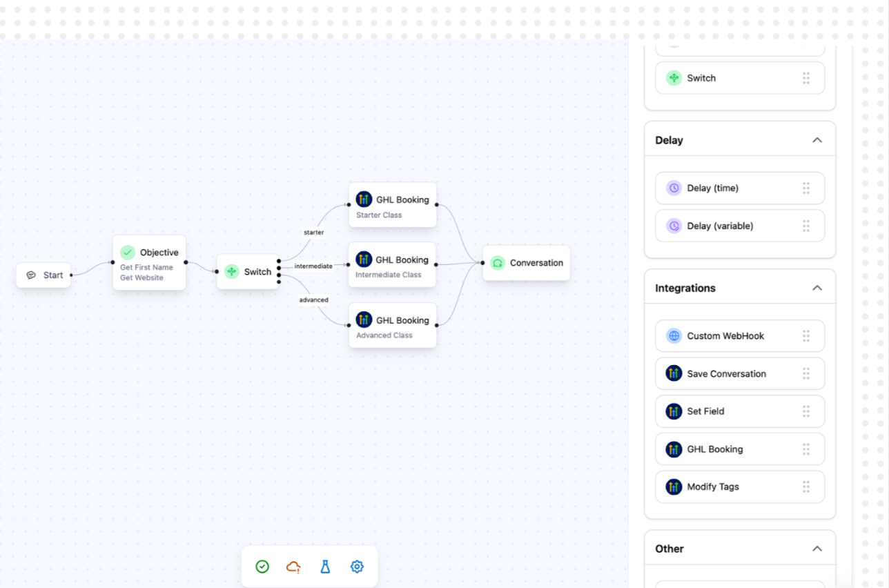889x588 pixels.
Task: Grab the drag handle on Switch sidebar item
Action: coord(806,78)
